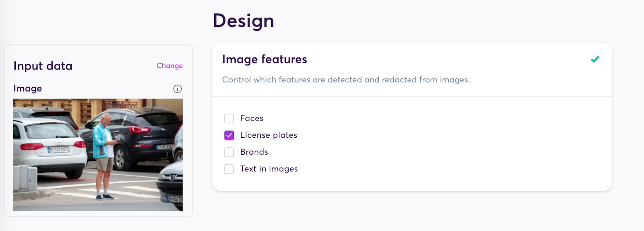Click the Design page title
This screenshot has height=231, width=644.
click(x=244, y=20)
